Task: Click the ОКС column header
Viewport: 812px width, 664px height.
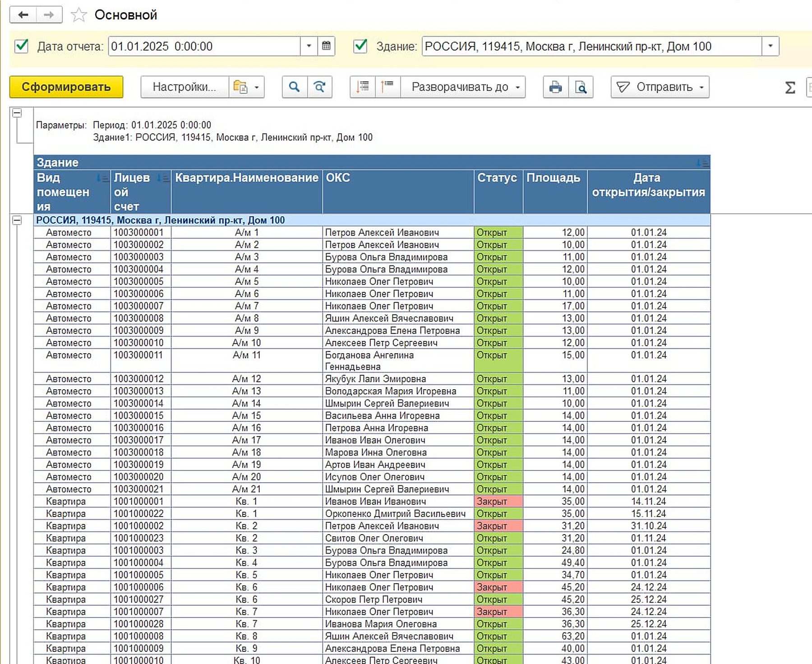Action: click(x=398, y=192)
